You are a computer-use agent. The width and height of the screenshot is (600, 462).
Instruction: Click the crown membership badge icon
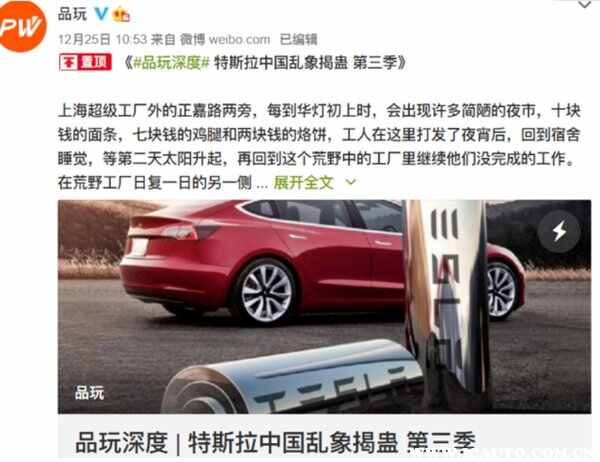click(122, 15)
